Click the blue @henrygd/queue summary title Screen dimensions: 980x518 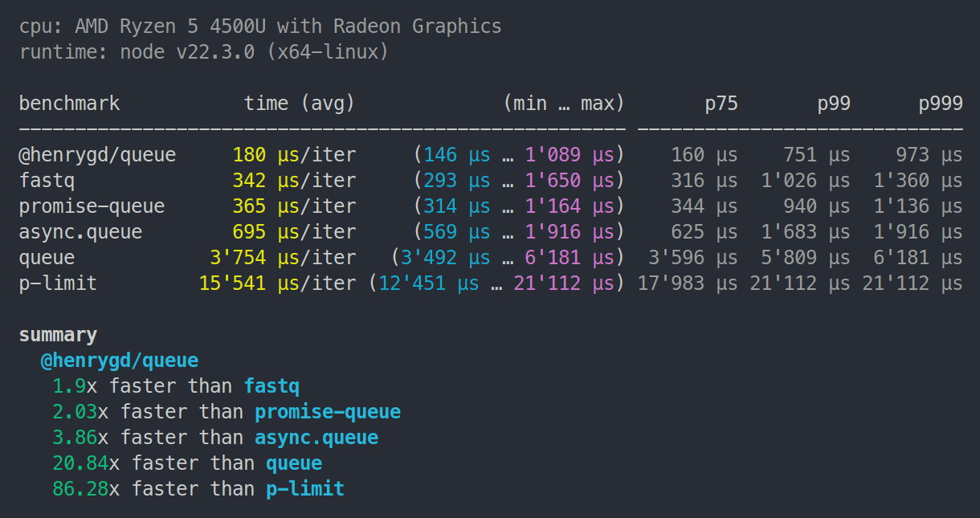(120, 361)
